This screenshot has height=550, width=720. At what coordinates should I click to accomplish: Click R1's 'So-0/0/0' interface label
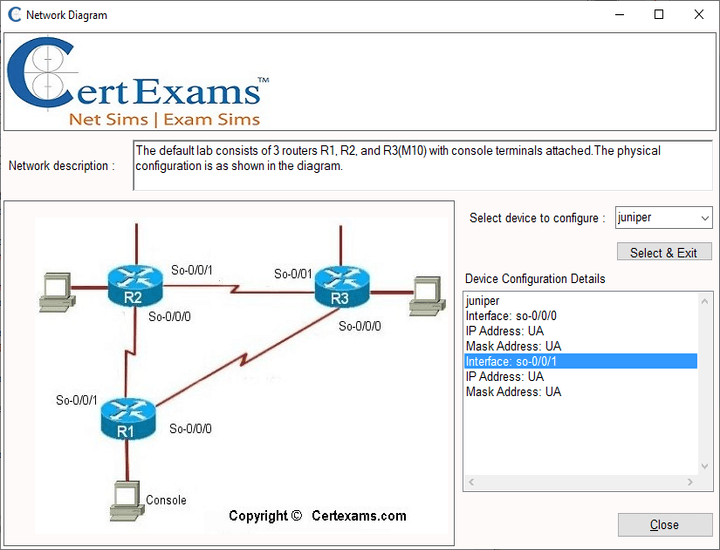click(191, 429)
